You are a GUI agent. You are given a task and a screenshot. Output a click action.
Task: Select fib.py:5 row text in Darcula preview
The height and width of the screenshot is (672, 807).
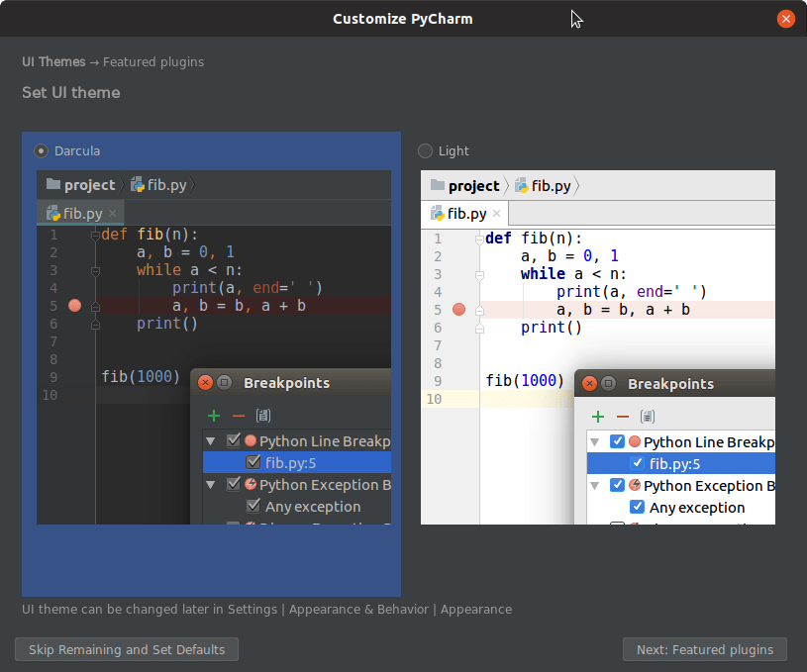pyautogui.click(x=291, y=463)
